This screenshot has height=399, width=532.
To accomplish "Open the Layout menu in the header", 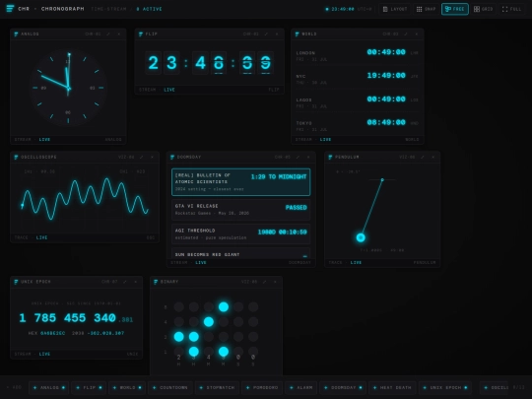I will tap(395, 9).
